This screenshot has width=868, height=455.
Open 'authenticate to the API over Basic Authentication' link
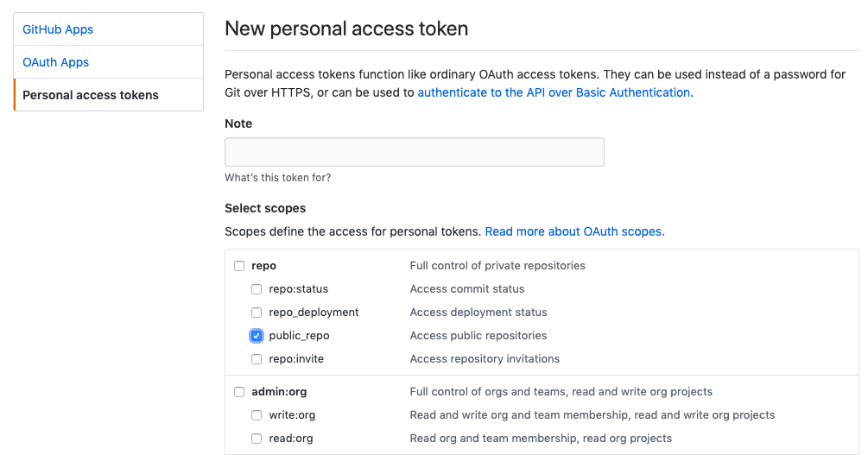[x=554, y=92]
